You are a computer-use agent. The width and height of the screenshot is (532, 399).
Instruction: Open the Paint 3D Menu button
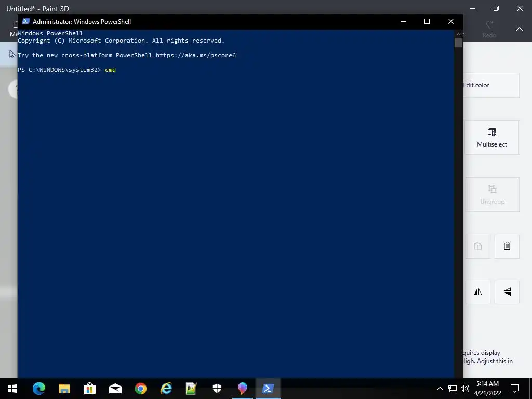(x=14, y=29)
